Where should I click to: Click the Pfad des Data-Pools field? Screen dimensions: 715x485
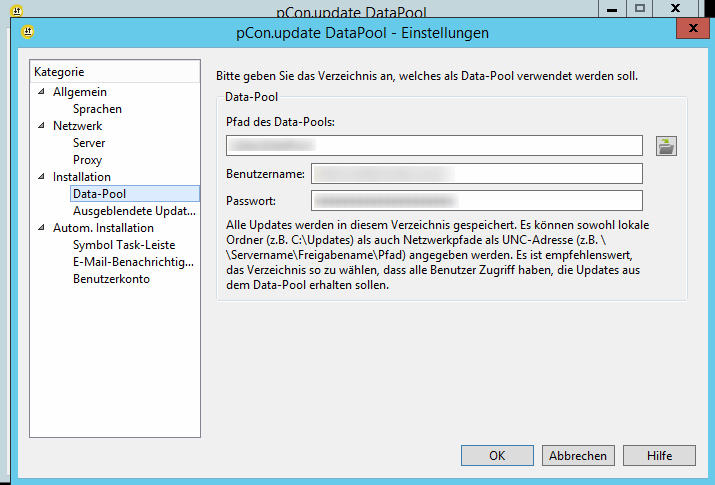pos(434,145)
